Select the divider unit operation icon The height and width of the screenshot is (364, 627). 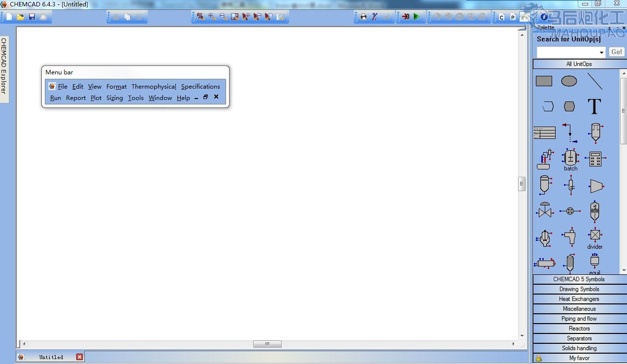595,235
